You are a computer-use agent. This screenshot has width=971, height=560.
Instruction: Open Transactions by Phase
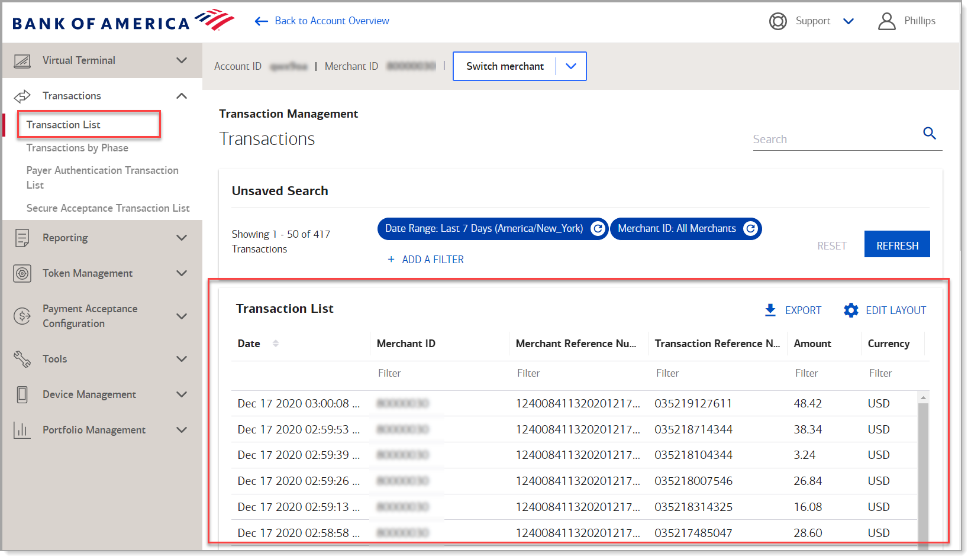coord(78,148)
